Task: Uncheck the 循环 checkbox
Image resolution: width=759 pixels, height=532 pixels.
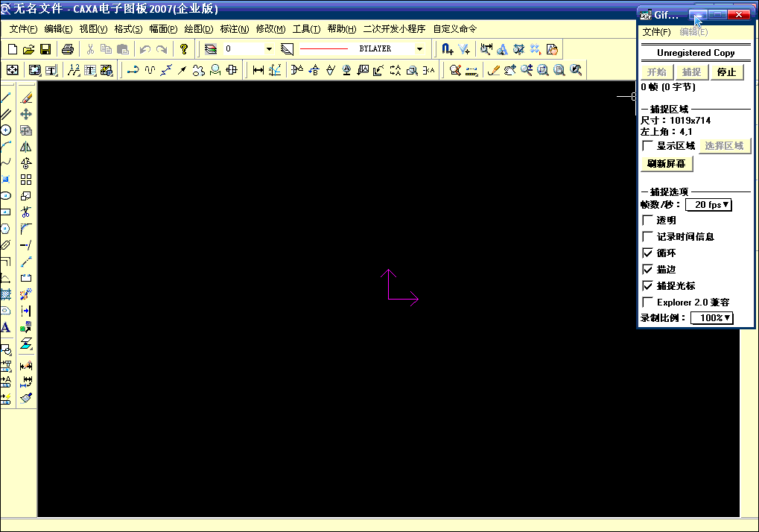Action: tap(647, 253)
